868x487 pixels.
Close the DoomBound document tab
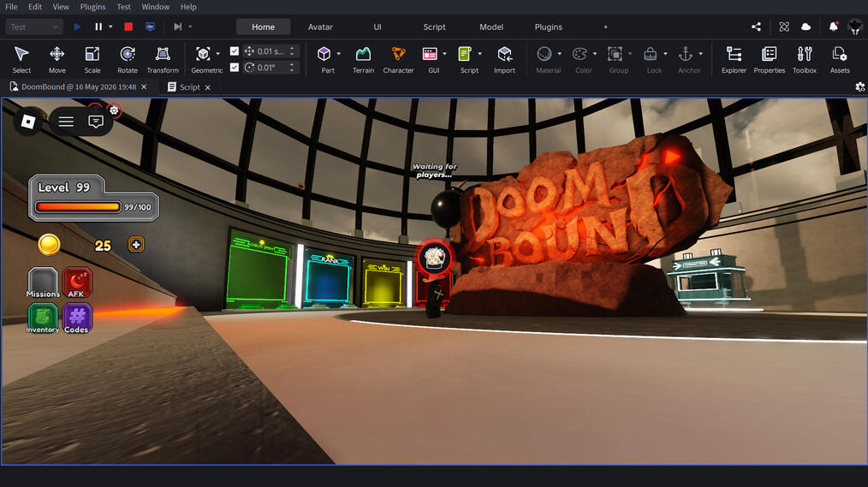click(x=144, y=87)
